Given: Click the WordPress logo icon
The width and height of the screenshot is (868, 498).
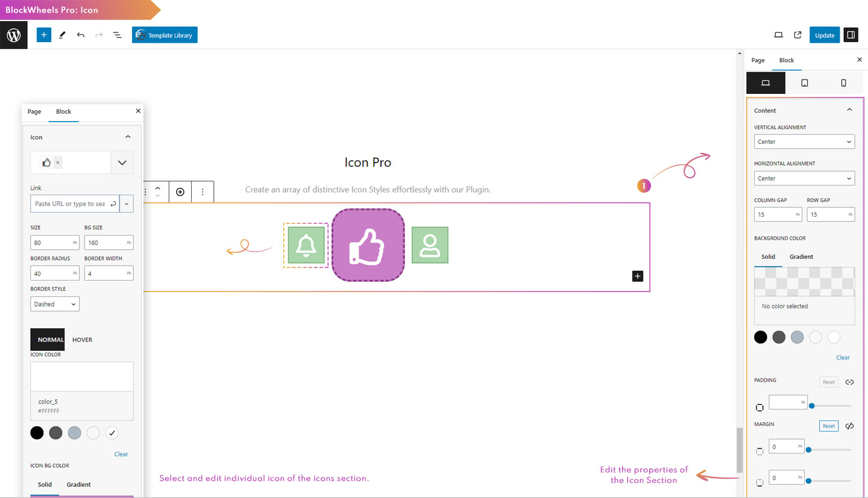Looking at the screenshot, I should tap(13, 35).
